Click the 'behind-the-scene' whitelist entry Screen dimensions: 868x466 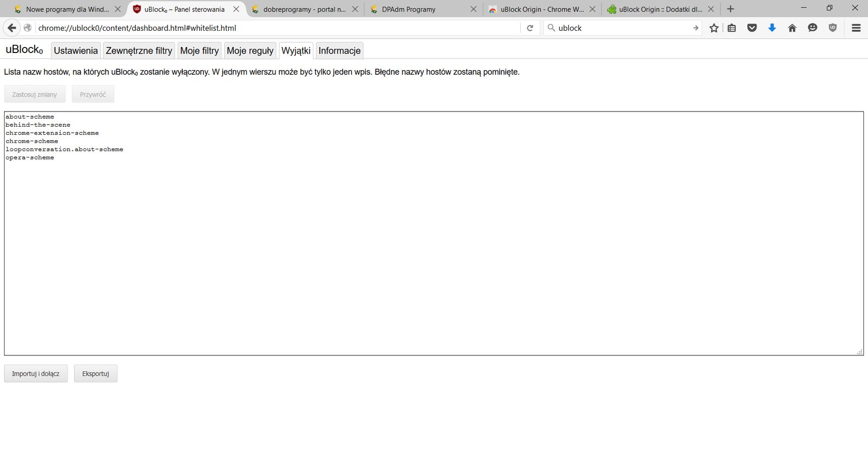pyautogui.click(x=38, y=125)
